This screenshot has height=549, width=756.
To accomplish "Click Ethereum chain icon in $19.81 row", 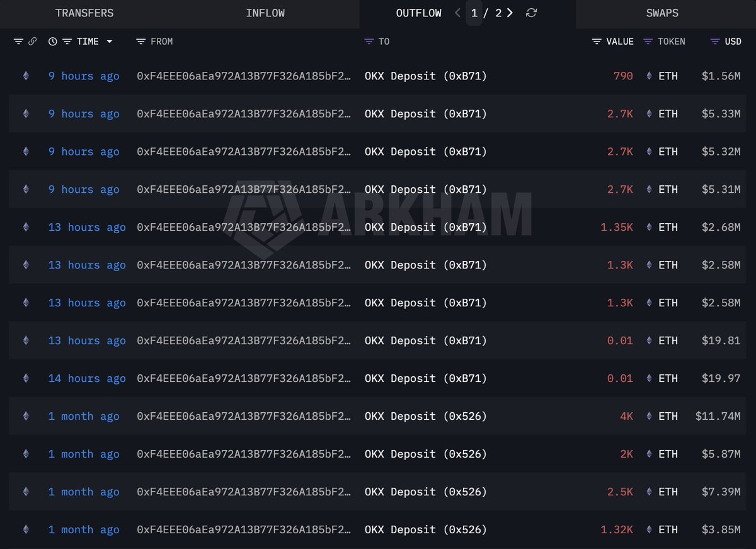I will (x=26, y=340).
